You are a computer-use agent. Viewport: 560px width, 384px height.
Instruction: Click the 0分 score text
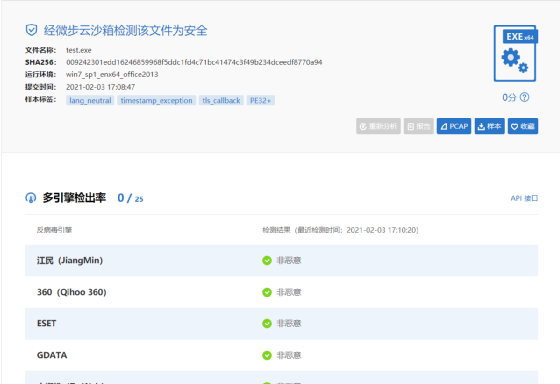click(x=509, y=97)
